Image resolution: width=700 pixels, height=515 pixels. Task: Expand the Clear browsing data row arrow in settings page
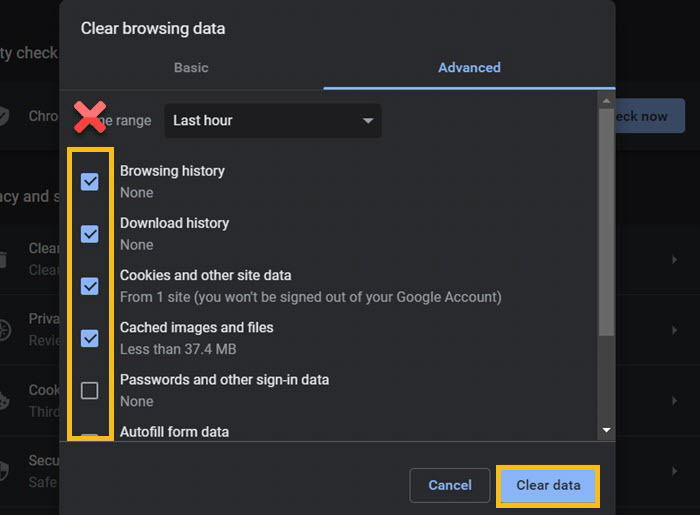[x=674, y=260]
